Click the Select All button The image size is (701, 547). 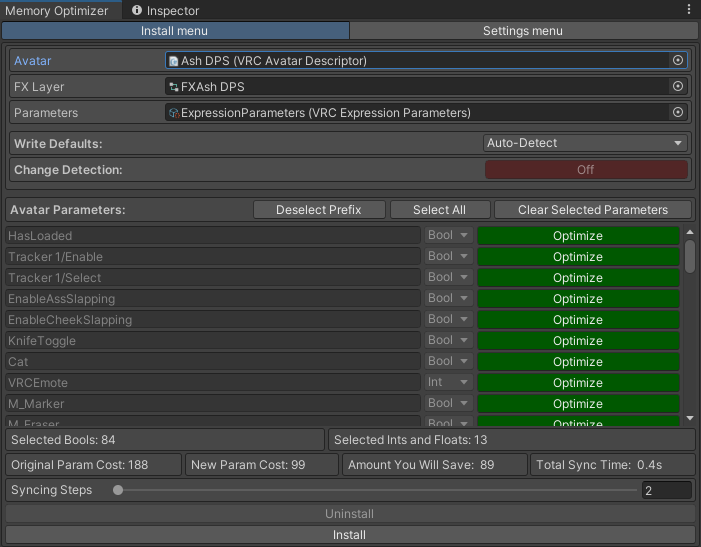pyautogui.click(x=440, y=210)
